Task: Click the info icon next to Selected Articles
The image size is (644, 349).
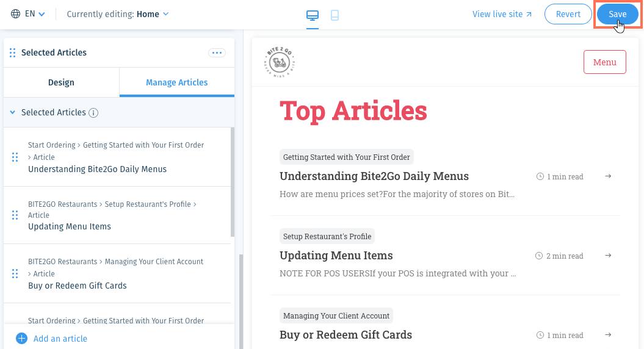Action: 93,113
